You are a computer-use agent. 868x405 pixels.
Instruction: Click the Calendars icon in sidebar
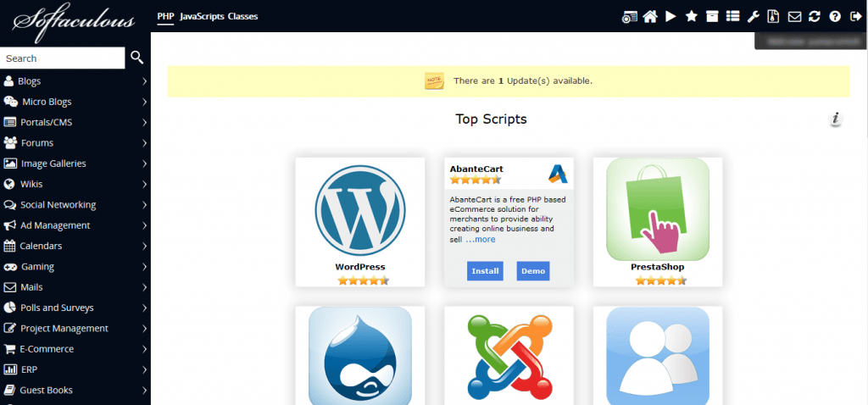click(8, 246)
